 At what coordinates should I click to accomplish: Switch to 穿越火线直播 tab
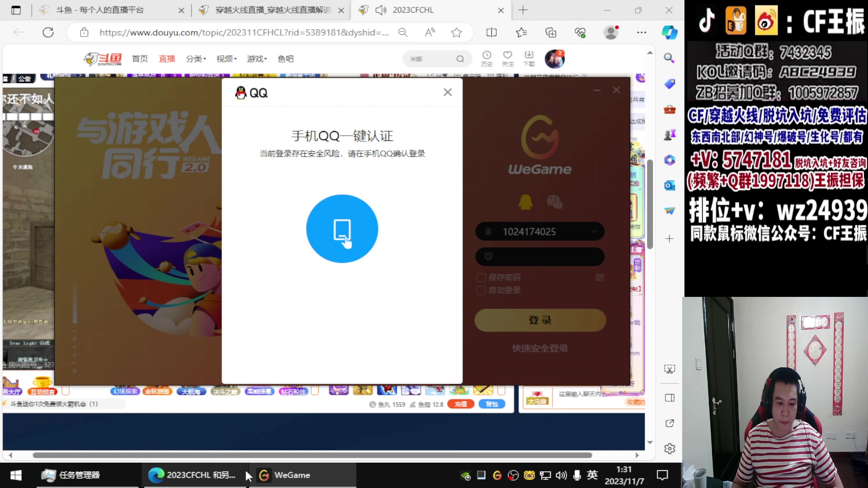click(x=271, y=10)
